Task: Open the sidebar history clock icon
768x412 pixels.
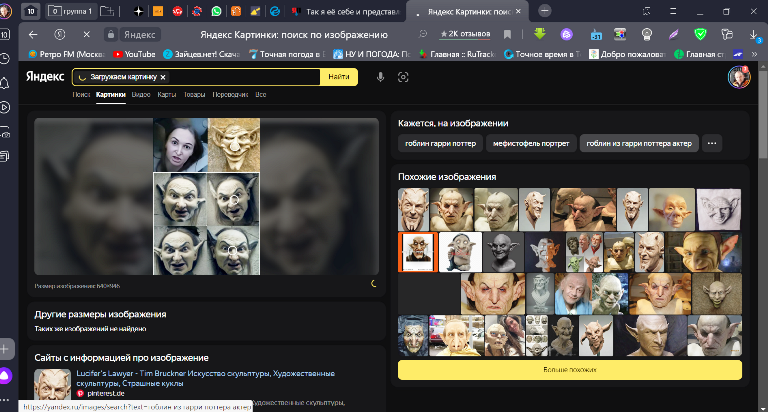Action: click(5, 59)
